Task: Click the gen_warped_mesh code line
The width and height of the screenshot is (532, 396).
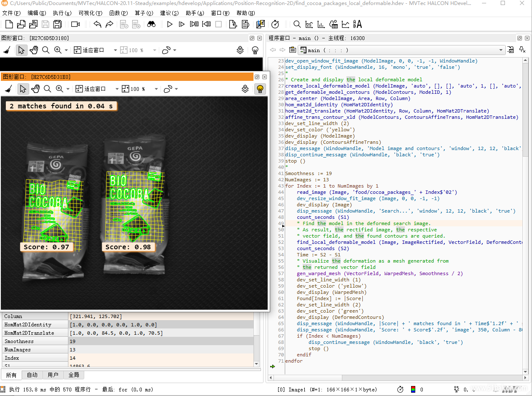Action: [380, 273]
